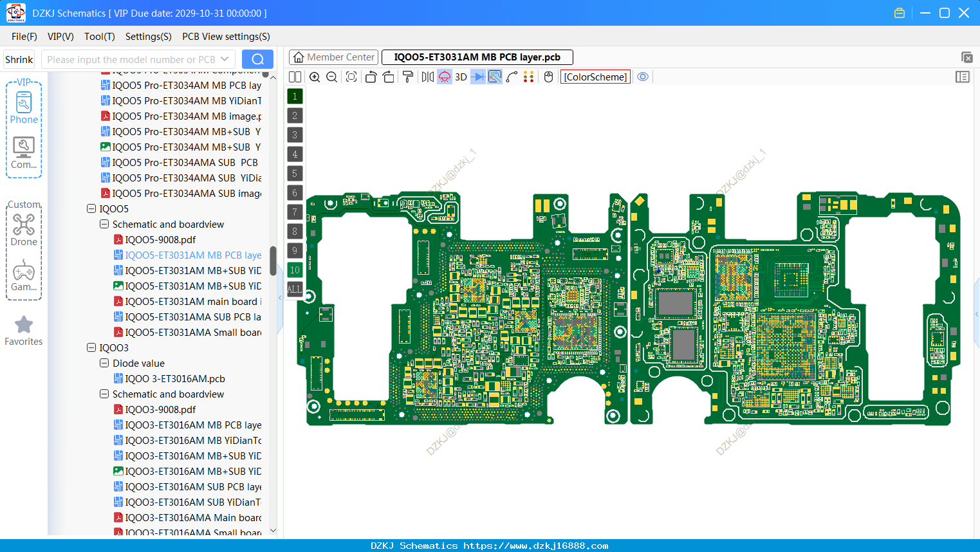Open IQOO5-ET3031AMA SUB PCB layer file
Viewport: 980px width, 552px height.
pyautogui.click(x=187, y=317)
